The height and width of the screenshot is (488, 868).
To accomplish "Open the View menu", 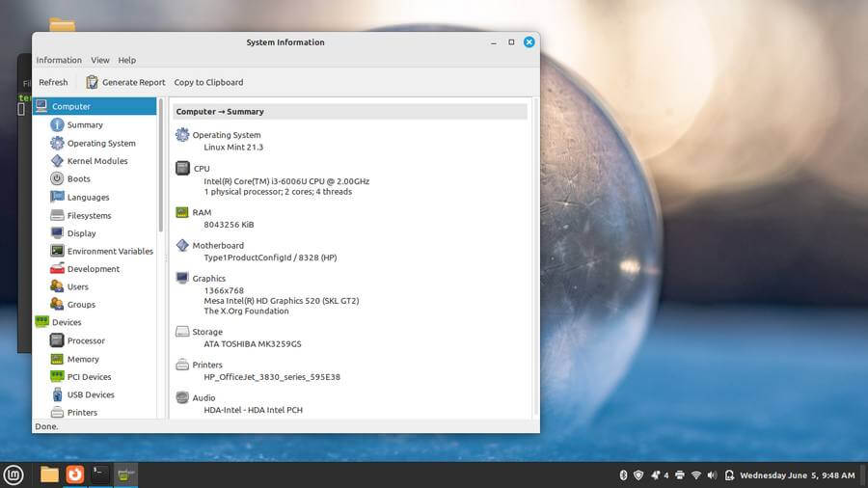I will [100, 60].
